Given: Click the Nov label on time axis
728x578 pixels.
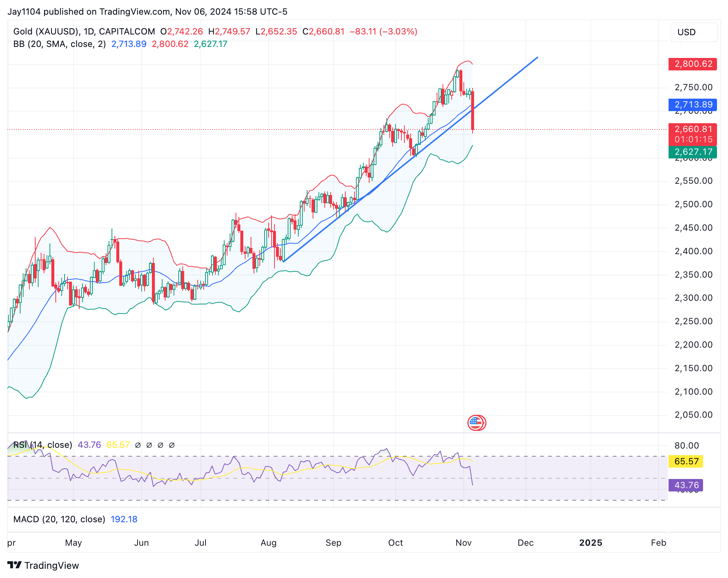Looking at the screenshot, I should click(463, 543).
